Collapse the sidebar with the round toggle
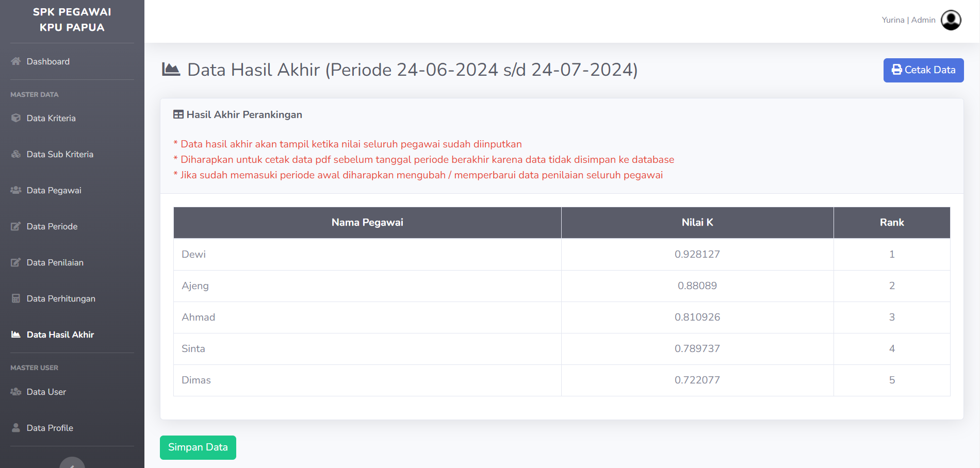This screenshot has height=468, width=980. (72, 463)
